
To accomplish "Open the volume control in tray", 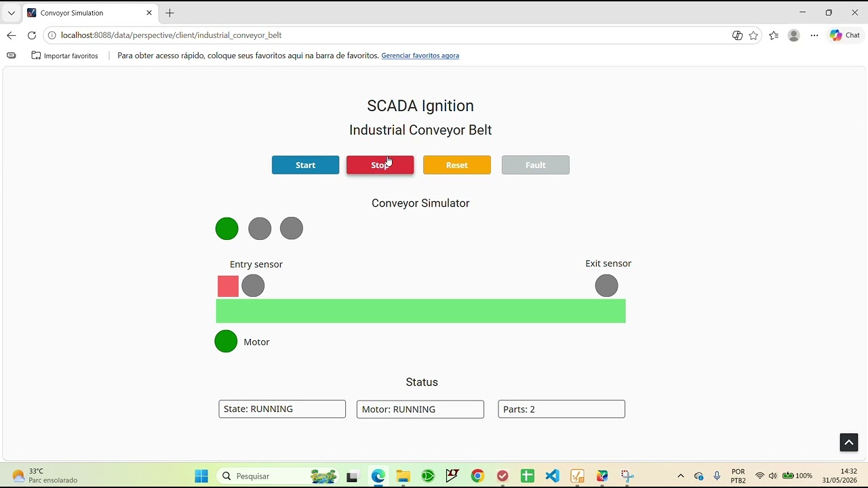I will [x=772, y=476].
